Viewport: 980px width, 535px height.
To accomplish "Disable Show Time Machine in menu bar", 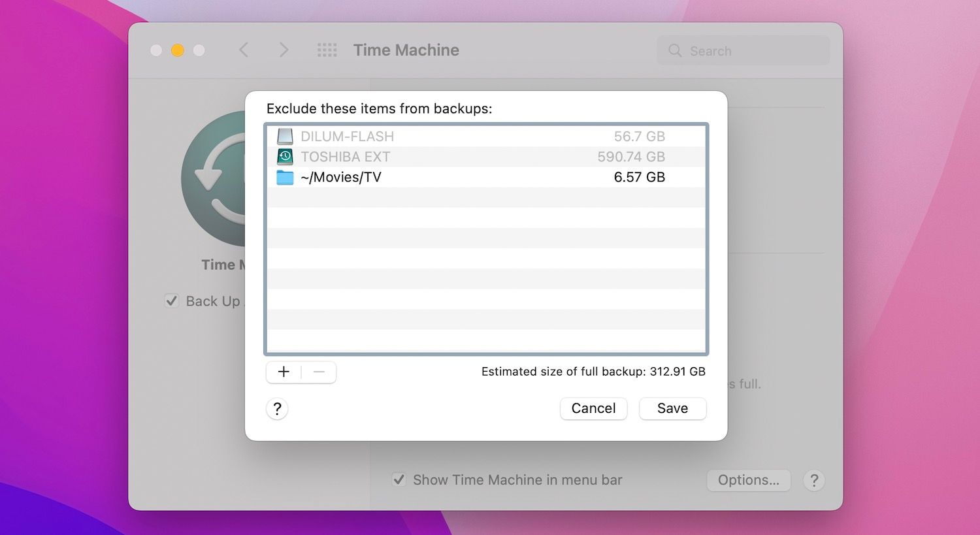I will 399,479.
